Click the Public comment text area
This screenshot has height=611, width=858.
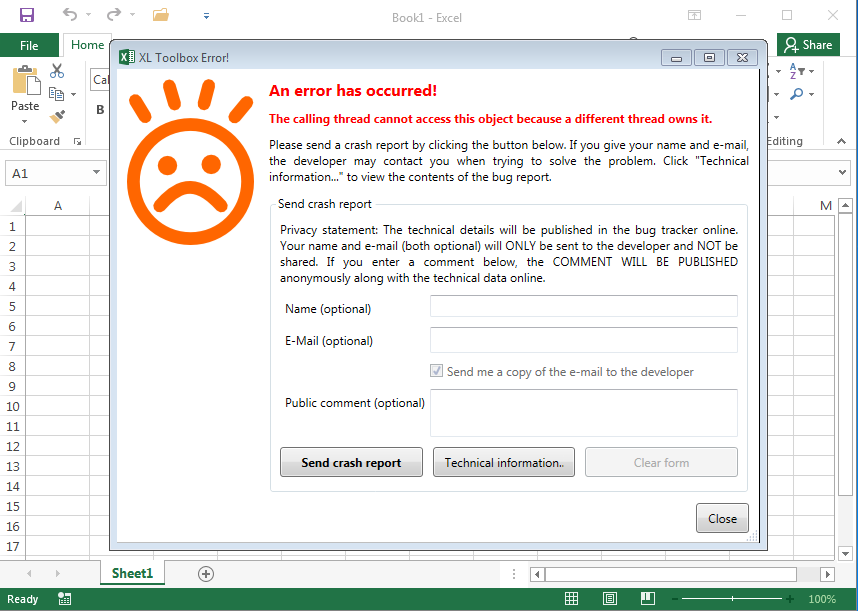tap(583, 413)
